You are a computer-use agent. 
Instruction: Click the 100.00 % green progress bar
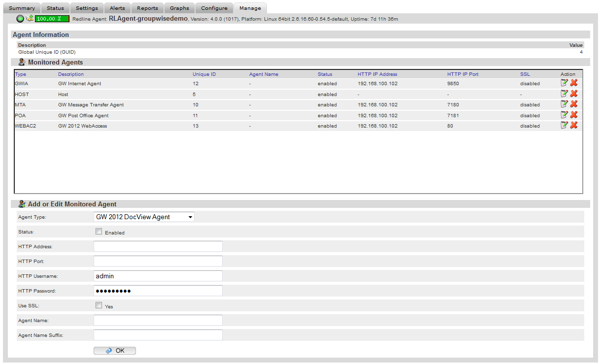pos(52,19)
